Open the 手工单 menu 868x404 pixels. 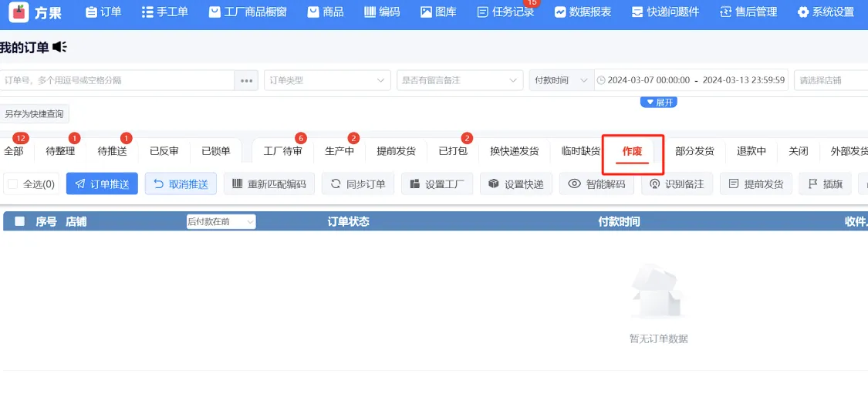[x=164, y=12]
